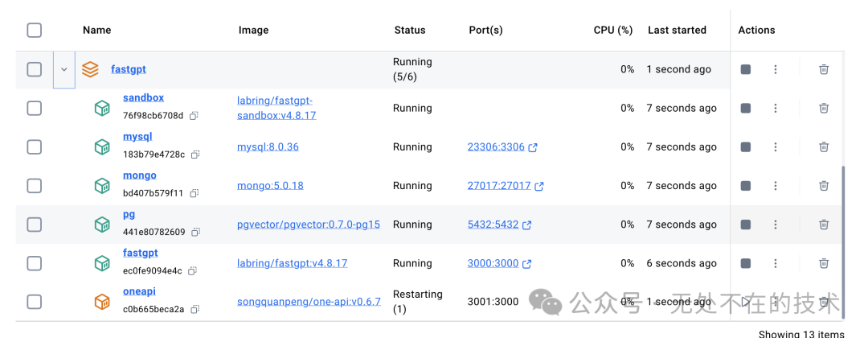The height and width of the screenshot is (338, 868).
Task: Open more actions for mysql container
Action: (776, 146)
